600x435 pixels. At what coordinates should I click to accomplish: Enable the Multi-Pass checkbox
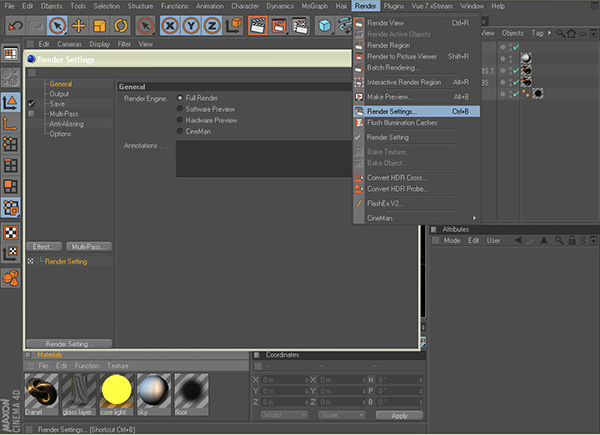pyautogui.click(x=31, y=114)
